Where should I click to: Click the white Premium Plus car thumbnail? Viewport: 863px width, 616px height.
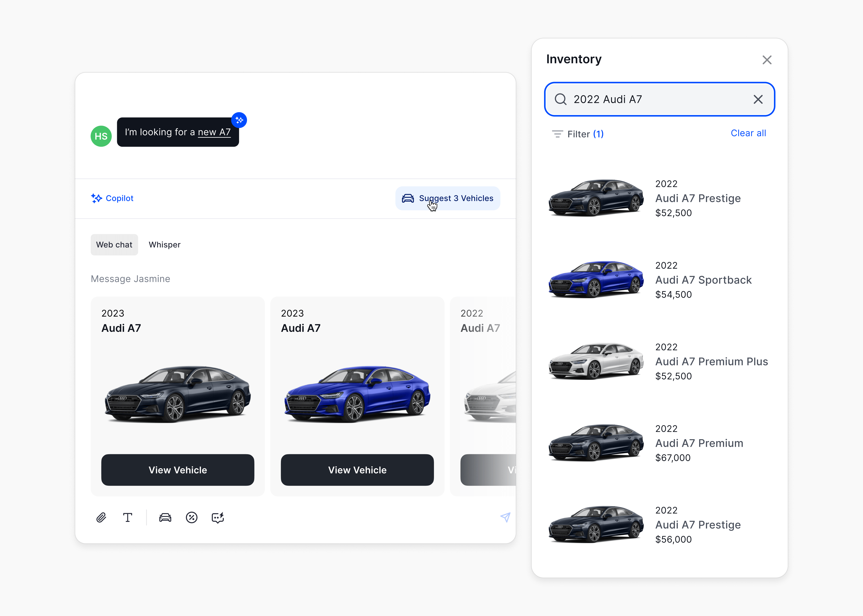pos(596,361)
